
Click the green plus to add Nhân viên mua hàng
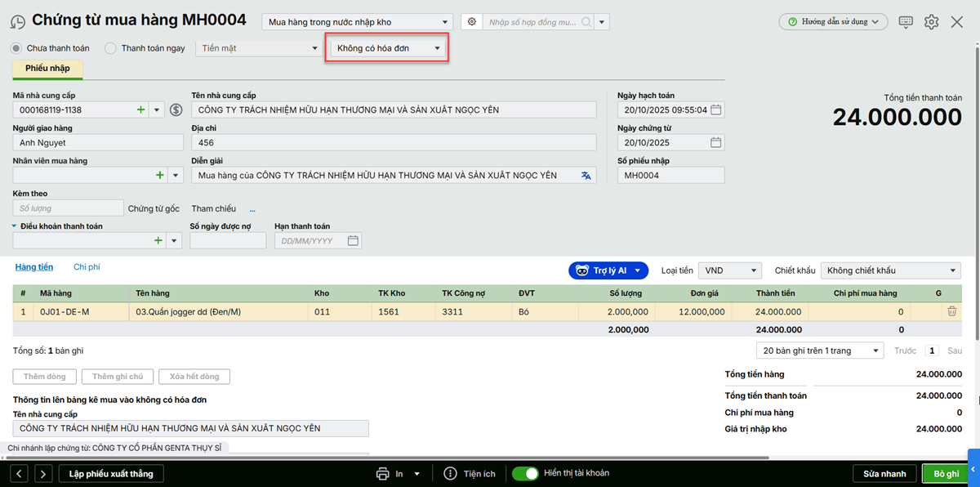coord(159,175)
